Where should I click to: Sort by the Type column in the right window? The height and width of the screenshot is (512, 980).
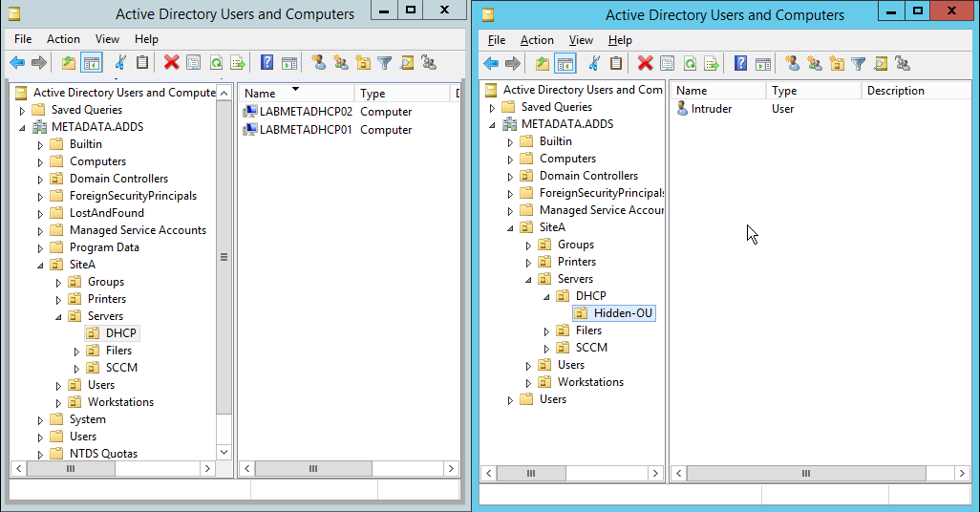tap(813, 91)
